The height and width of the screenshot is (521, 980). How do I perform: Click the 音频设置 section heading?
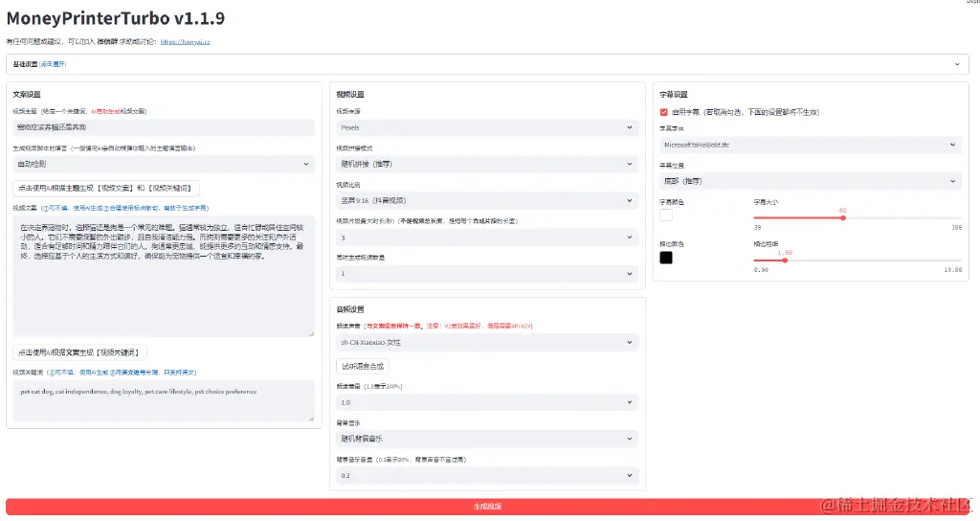coord(350,309)
